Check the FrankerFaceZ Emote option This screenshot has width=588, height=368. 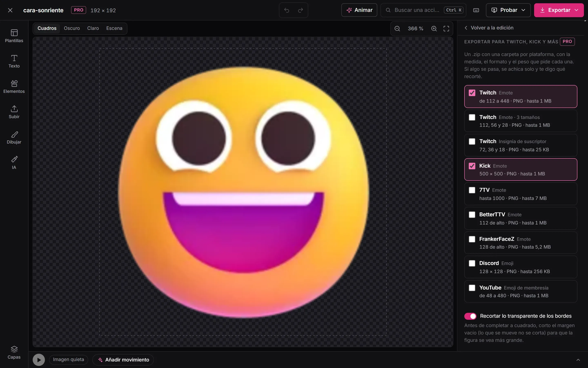point(472,239)
